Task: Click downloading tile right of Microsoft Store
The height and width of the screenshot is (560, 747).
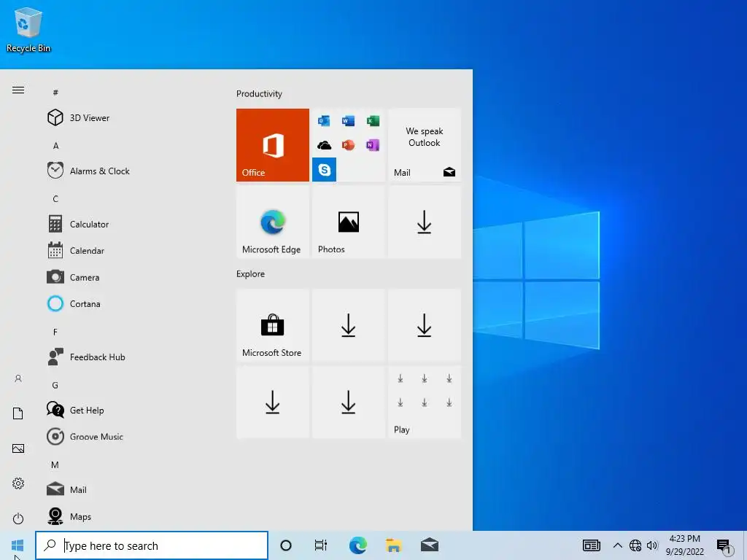Action: pos(348,326)
